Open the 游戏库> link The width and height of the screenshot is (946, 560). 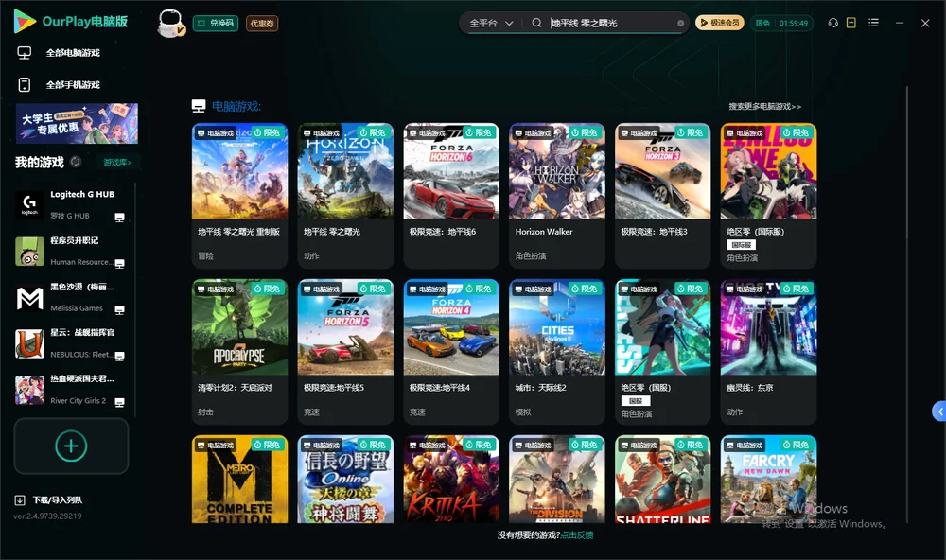[117, 163]
